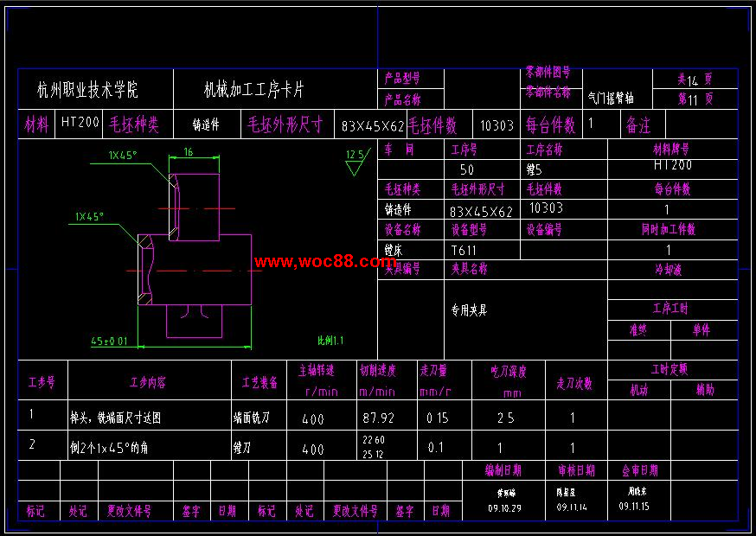This screenshot has width=756, height=536.
Task: Click the 冷却液 coolant header
Action: click(669, 270)
